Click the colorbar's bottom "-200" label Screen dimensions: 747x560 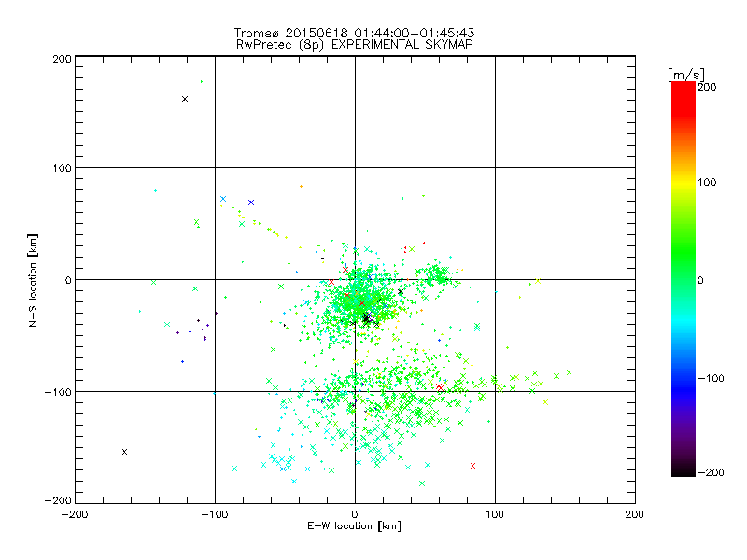tap(711, 472)
